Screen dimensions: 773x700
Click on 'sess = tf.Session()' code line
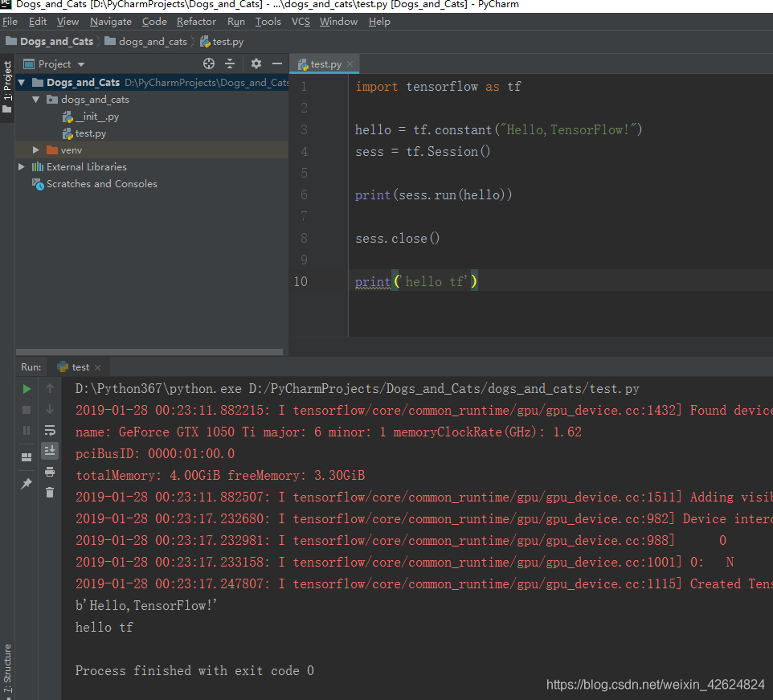click(423, 152)
